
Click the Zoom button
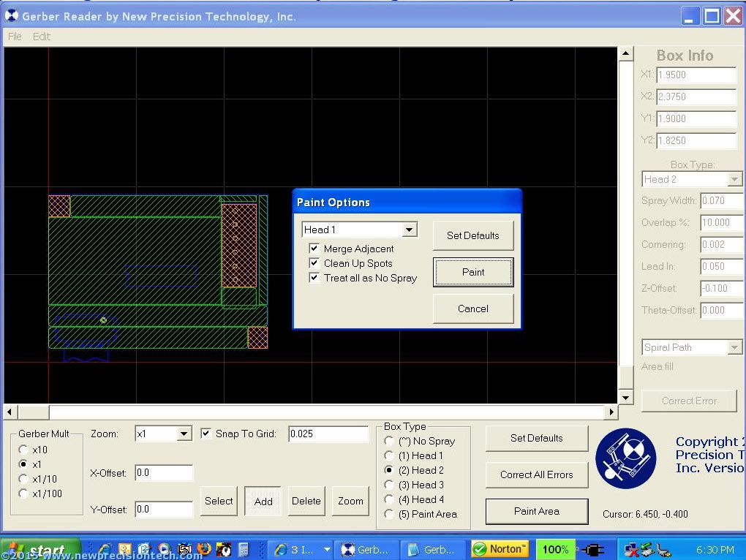350,501
